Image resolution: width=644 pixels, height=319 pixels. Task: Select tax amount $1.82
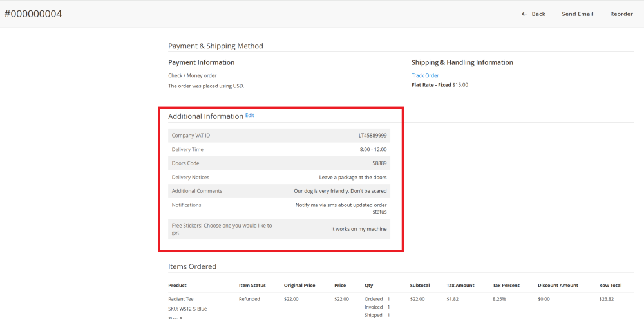453,299
